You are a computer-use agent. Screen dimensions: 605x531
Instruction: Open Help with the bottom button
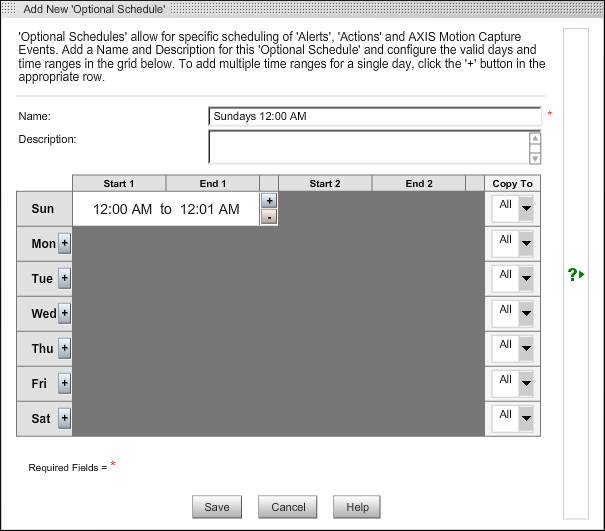(x=358, y=507)
